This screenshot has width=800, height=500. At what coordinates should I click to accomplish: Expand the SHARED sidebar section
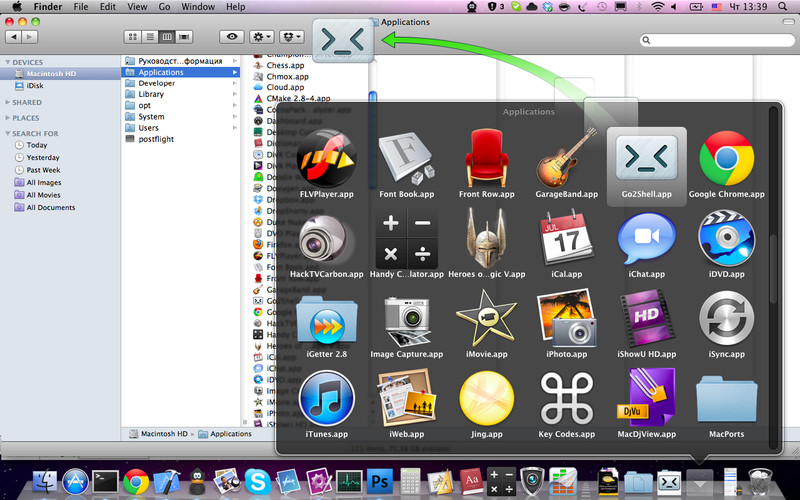8,102
